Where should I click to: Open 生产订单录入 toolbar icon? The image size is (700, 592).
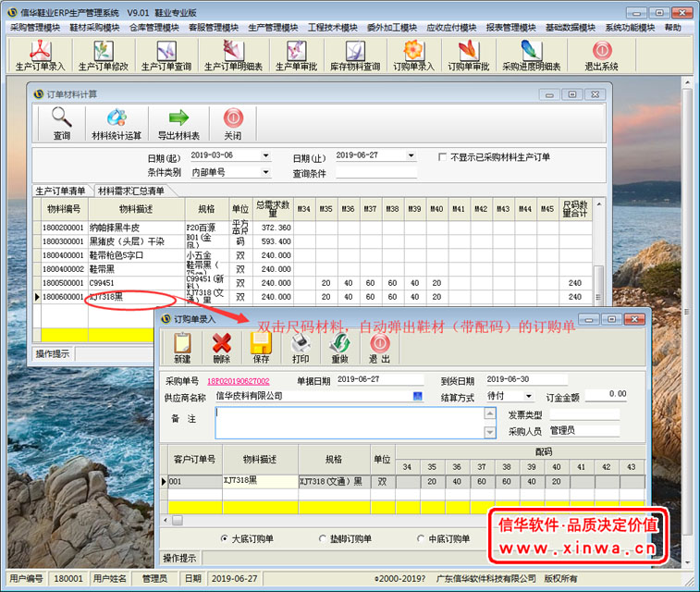coord(41,55)
